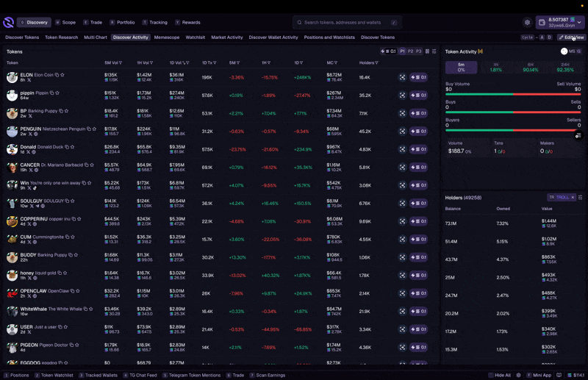The width and height of the screenshot is (588, 380).
Task: Sort by the 1D Tx column
Action: coord(209,62)
